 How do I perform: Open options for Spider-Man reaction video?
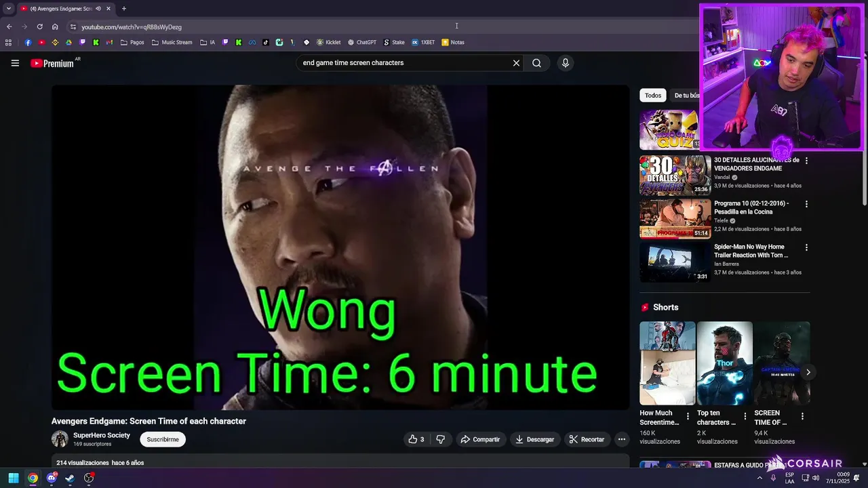point(806,247)
